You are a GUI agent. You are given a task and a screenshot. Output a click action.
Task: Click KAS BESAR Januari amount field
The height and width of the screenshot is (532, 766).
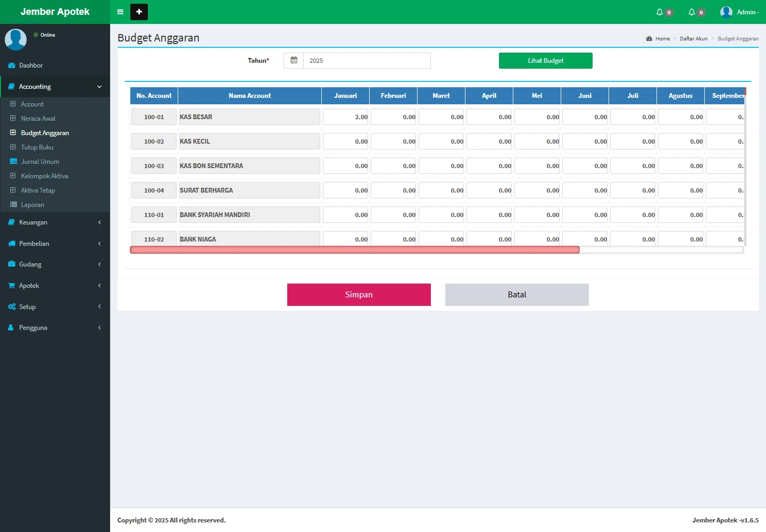pyautogui.click(x=345, y=117)
